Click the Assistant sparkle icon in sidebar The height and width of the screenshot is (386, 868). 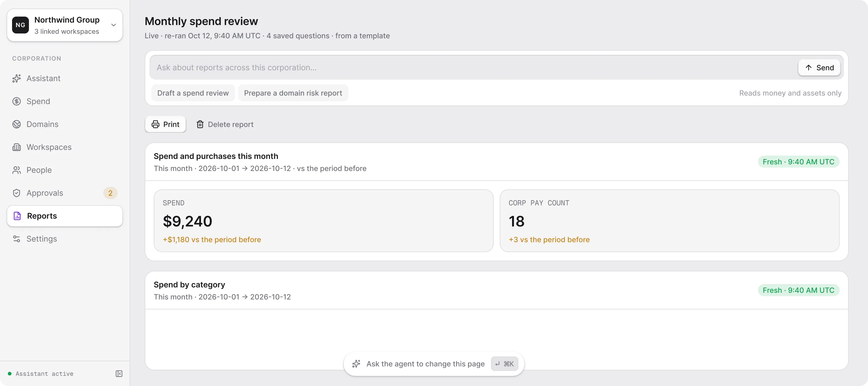[x=17, y=78]
